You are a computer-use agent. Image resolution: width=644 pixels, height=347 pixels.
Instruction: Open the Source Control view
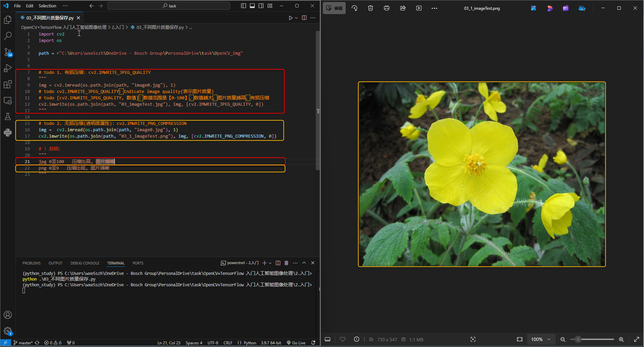coord(8,52)
